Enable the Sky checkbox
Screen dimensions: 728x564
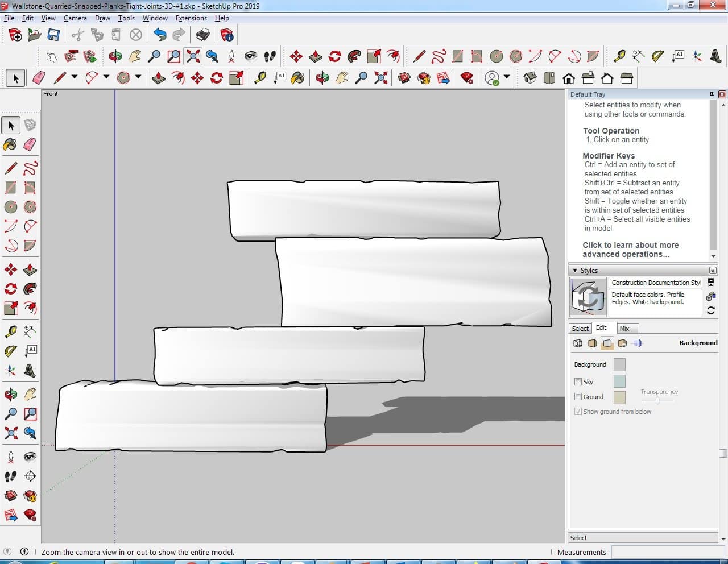click(578, 382)
